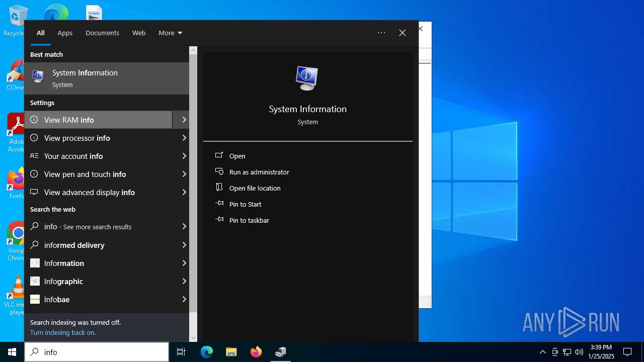Click the info icon beside View RAM info
This screenshot has width=644, height=362.
tap(34, 120)
